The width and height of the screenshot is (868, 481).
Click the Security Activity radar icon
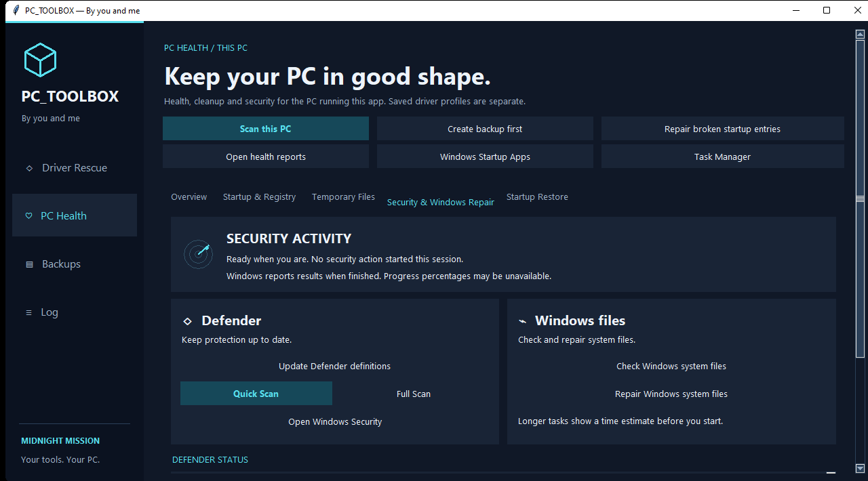pos(198,254)
